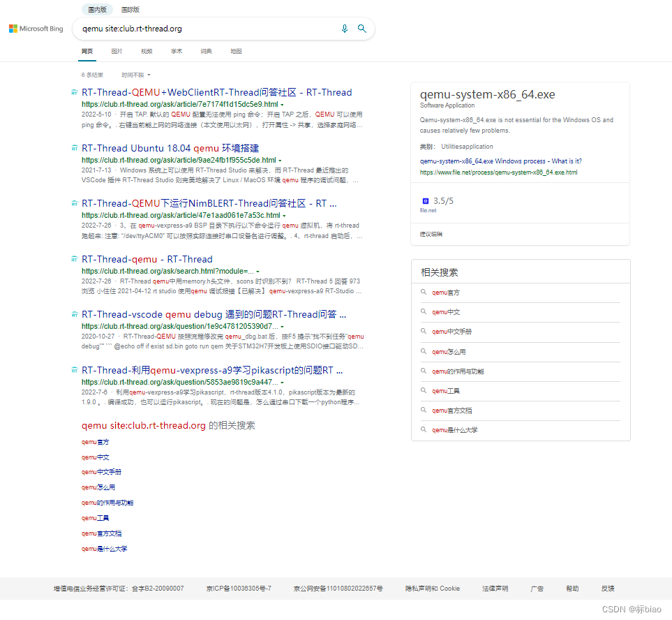Image resolution: width=672 pixels, height=620 pixels.
Task: Click search icon beside sidebar qemu怎么用
Action: 424,351
